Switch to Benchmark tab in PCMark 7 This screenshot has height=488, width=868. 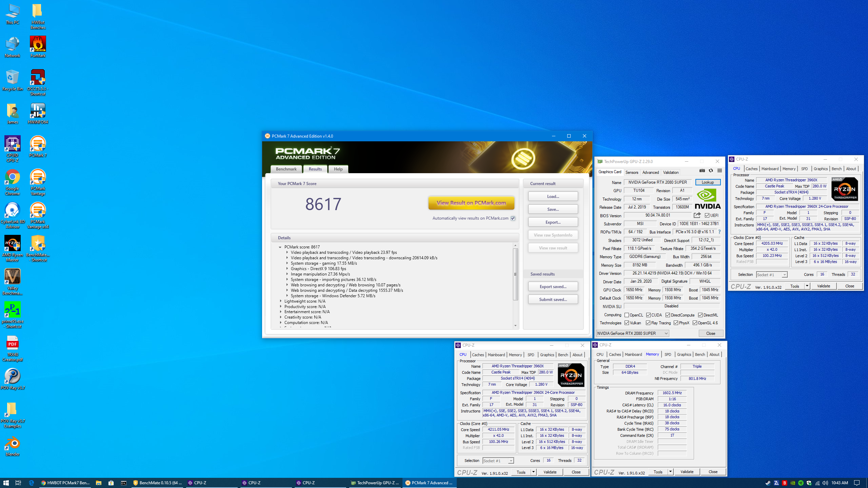pyautogui.click(x=286, y=169)
